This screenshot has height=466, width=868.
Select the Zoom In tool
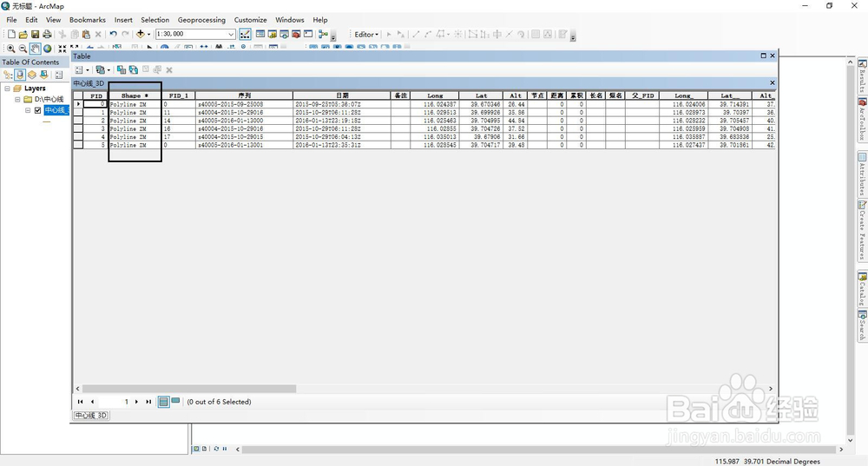10,49
